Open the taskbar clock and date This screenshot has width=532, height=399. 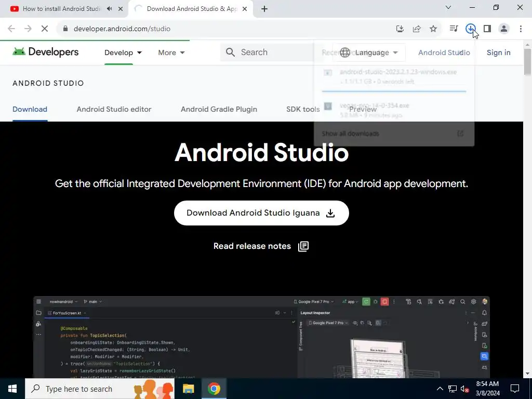click(487, 389)
